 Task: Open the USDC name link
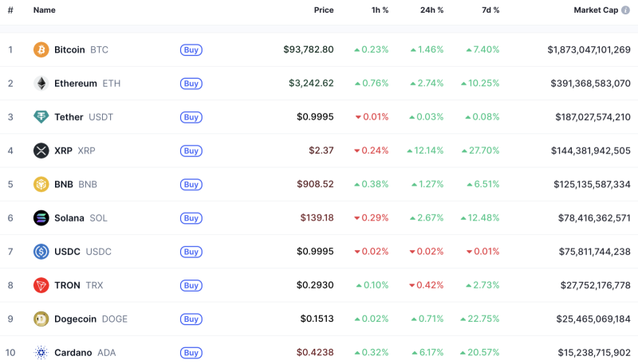coord(83,252)
